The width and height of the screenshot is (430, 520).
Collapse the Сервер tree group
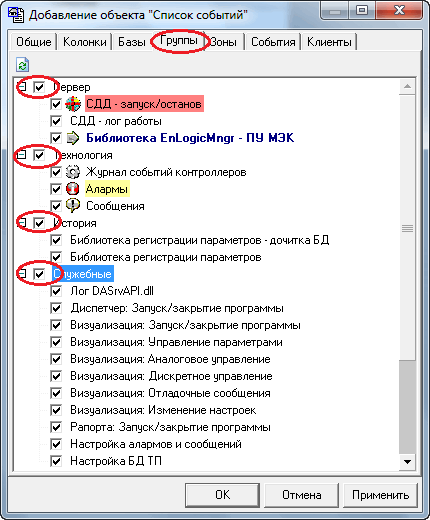22,87
